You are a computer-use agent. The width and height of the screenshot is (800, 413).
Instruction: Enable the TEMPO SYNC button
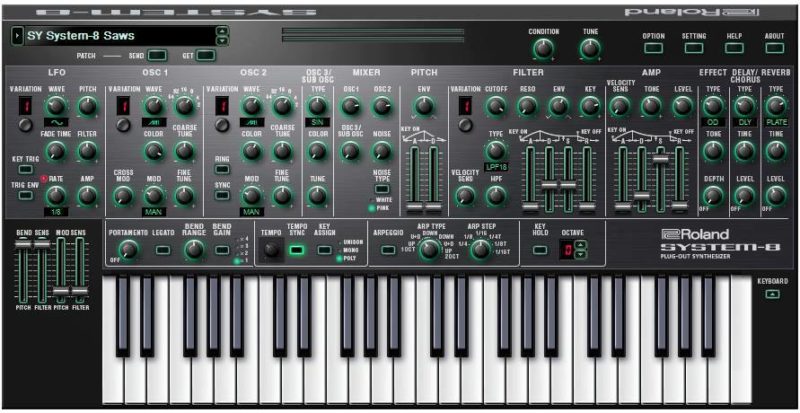pyautogui.click(x=296, y=250)
